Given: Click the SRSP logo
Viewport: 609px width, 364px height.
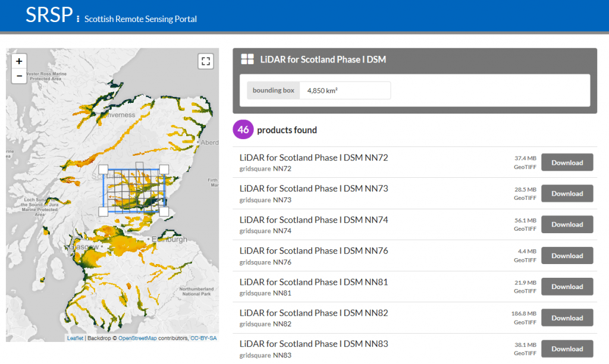Looking at the screenshot, I should pos(49,15).
